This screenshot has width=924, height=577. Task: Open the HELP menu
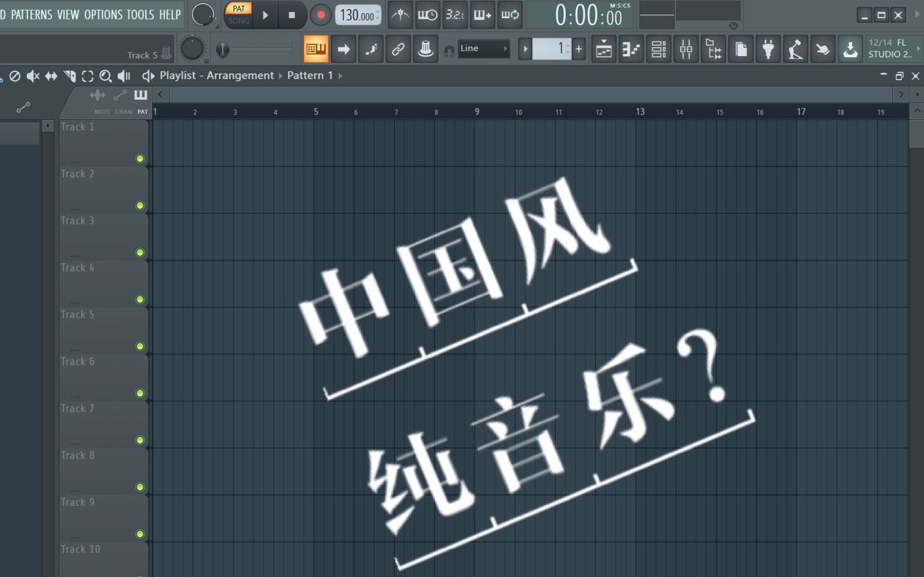pos(170,15)
